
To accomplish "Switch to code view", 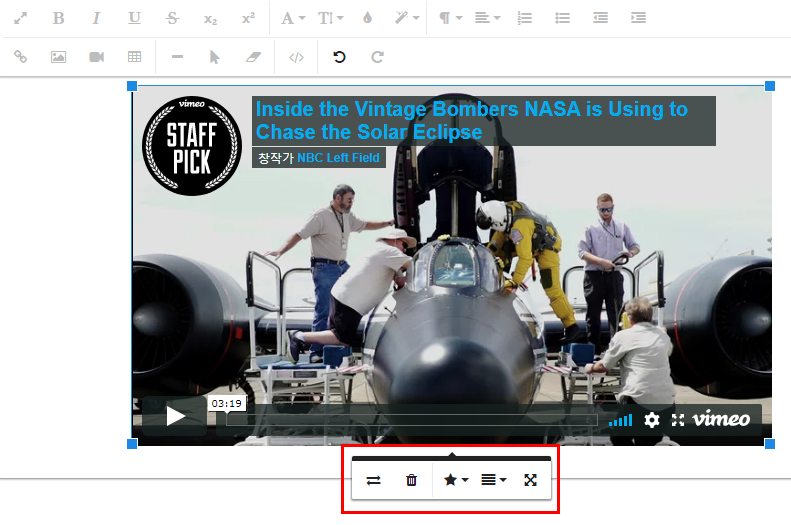I will 296,57.
